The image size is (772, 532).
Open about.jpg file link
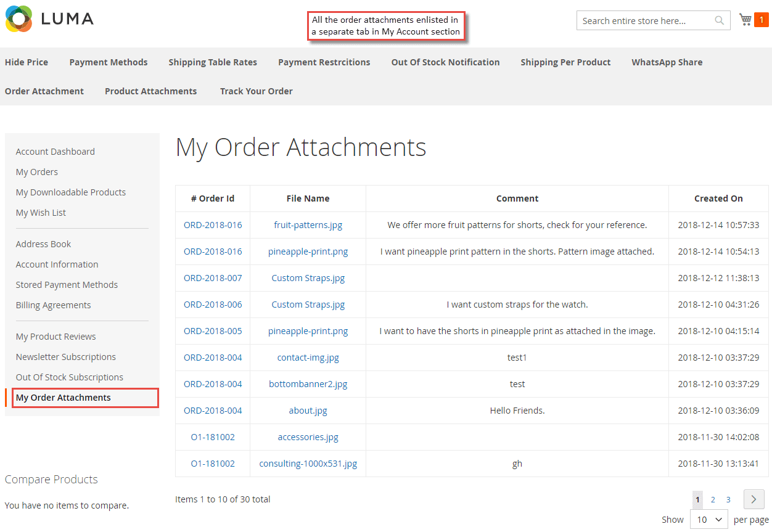coord(308,411)
